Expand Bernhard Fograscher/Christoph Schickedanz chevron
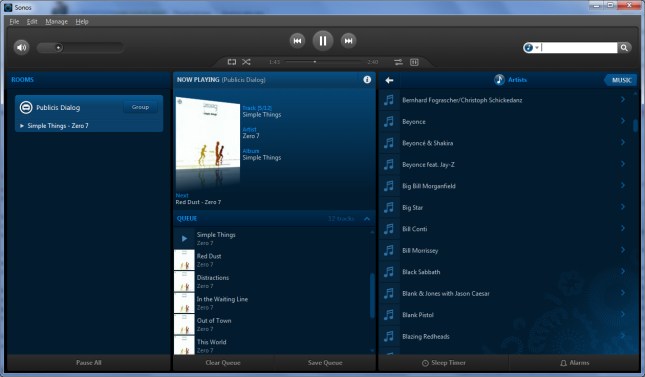Image resolution: width=645 pixels, height=377 pixels. [x=623, y=100]
